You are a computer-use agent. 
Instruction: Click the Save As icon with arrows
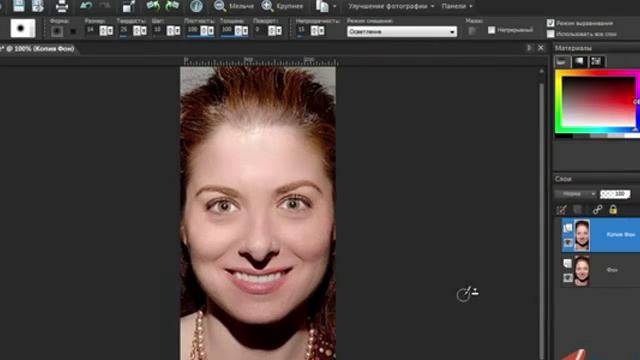coord(38,6)
